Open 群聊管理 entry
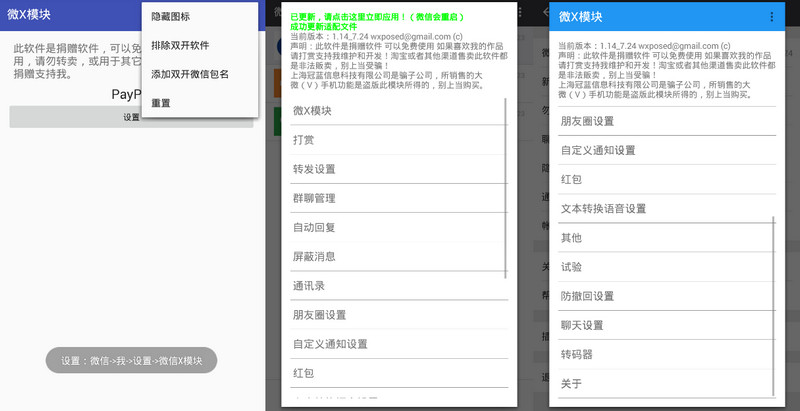The width and height of the screenshot is (800, 411). pyautogui.click(x=399, y=198)
